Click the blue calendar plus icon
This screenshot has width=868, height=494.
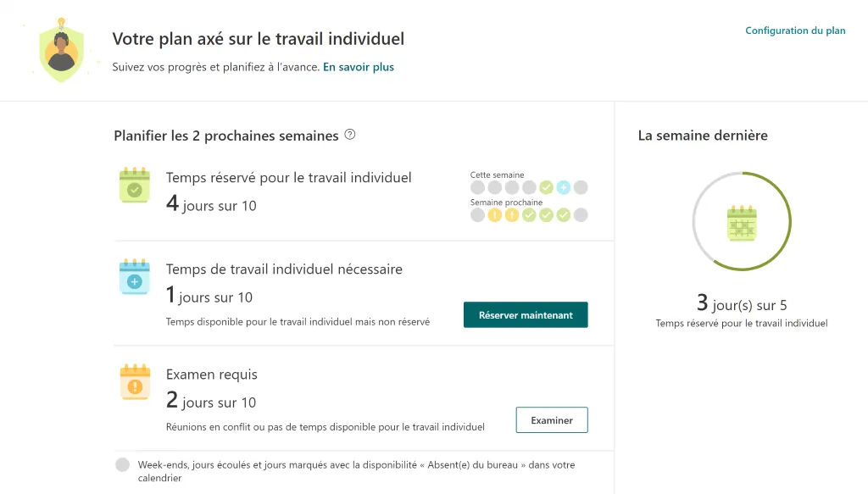[134, 277]
